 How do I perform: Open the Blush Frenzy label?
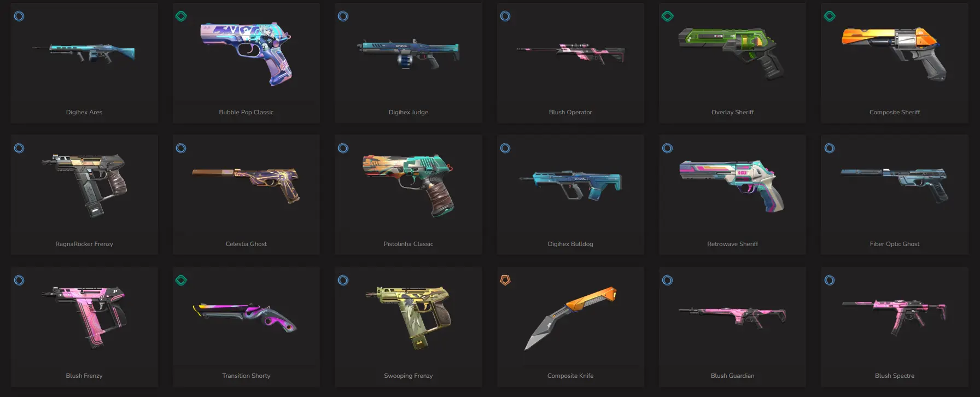84,376
